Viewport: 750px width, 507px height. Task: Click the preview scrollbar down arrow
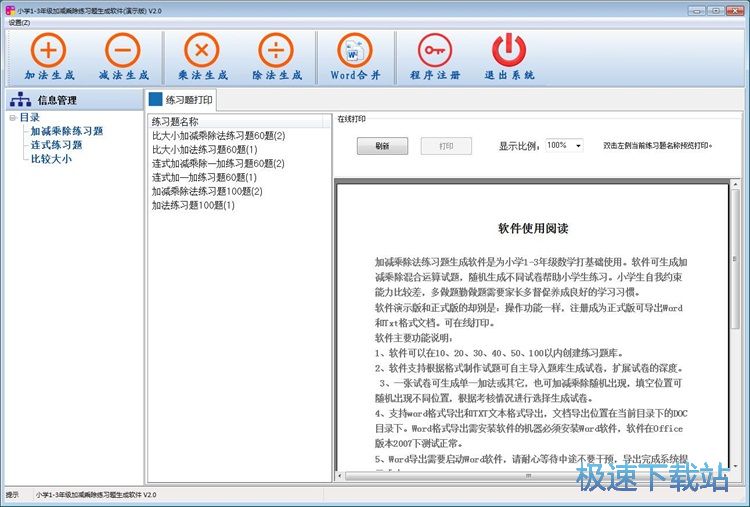coord(735,466)
